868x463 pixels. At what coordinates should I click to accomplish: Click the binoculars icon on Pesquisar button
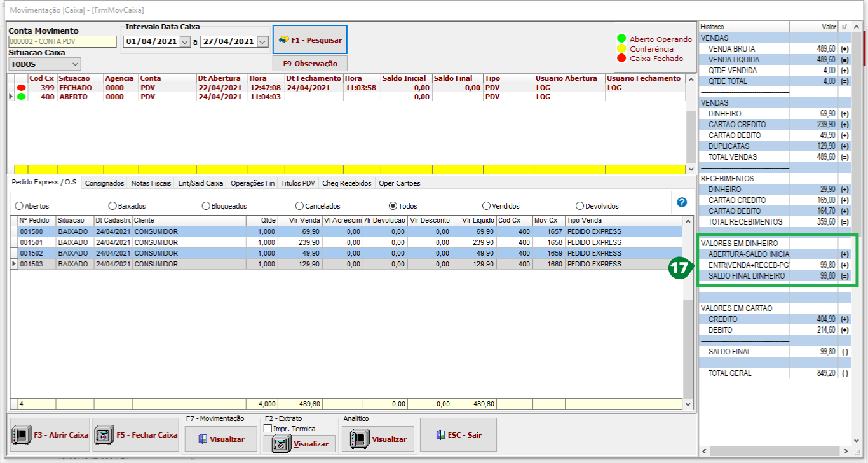284,39
